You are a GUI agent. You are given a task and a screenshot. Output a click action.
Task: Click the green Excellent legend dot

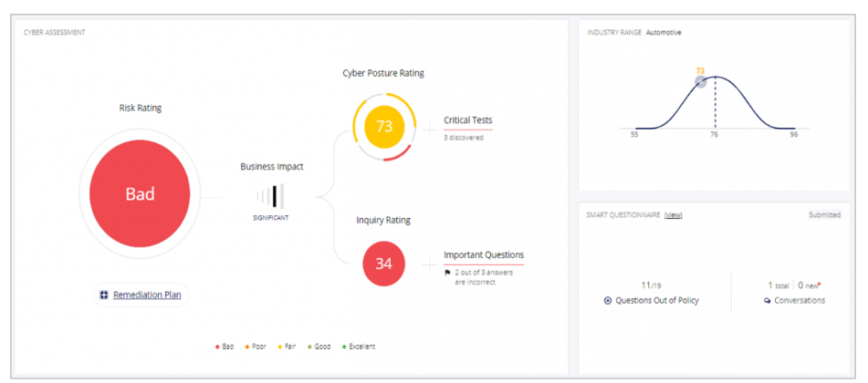click(344, 347)
